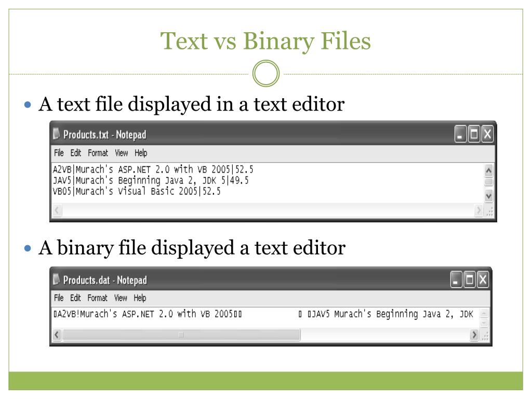Click scroll down arrow in Products.dat window

click(x=485, y=323)
